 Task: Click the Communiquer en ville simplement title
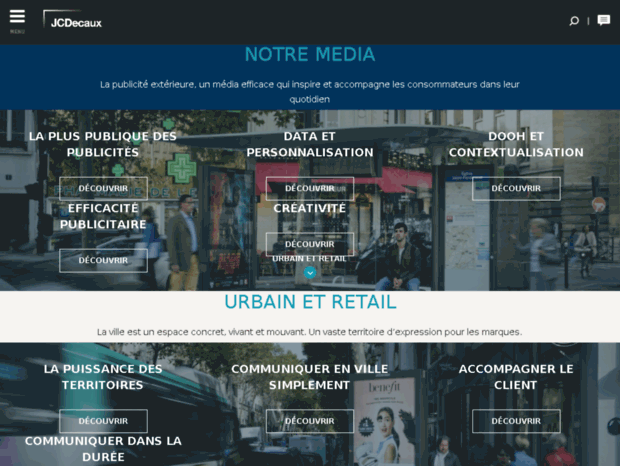click(310, 377)
